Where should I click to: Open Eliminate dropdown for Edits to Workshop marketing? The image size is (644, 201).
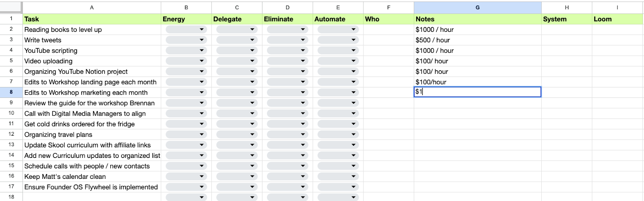(287, 92)
